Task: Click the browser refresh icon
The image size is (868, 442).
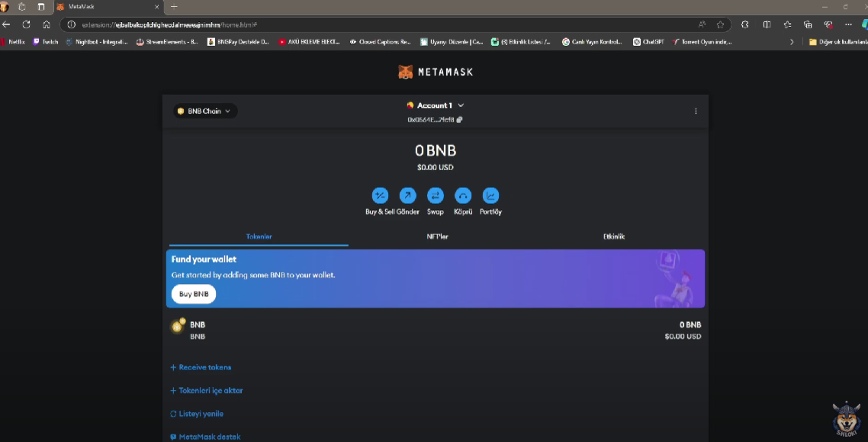Action: [26, 24]
